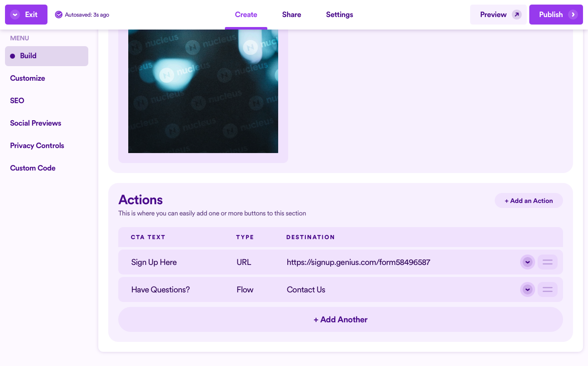Click the nucleus image thumbnail
Viewport: 588px width, 366px height.
coord(203,91)
